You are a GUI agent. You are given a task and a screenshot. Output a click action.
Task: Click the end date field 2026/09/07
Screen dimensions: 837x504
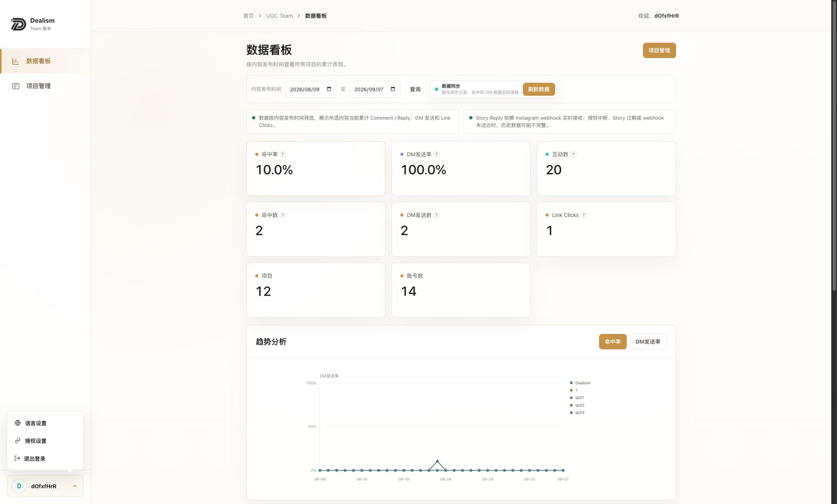coord(375,89)
